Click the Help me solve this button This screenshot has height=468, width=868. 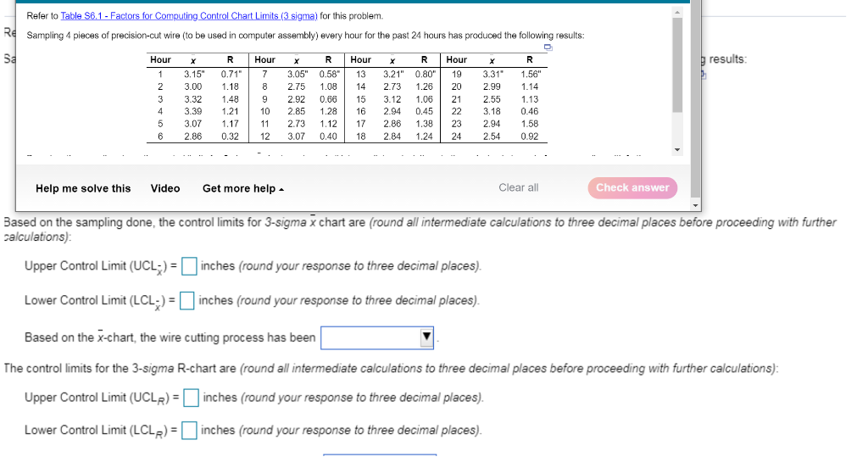pos(83,188)
